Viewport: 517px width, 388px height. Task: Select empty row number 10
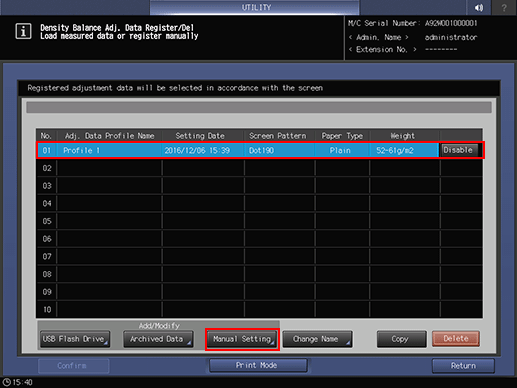[x=259, y=309]
